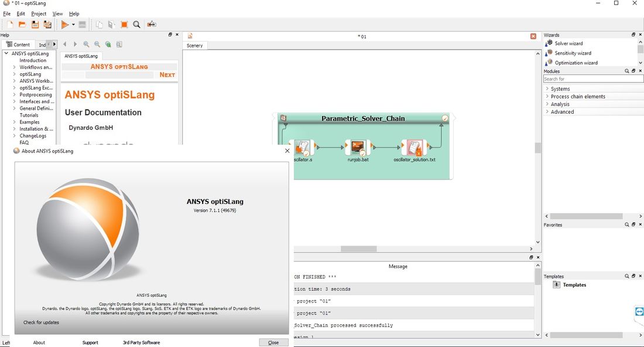Click the Parametric_Solver_Chain status checkmark
The width and height of the screenshot is (644, 347).
[x=445, y=118]
